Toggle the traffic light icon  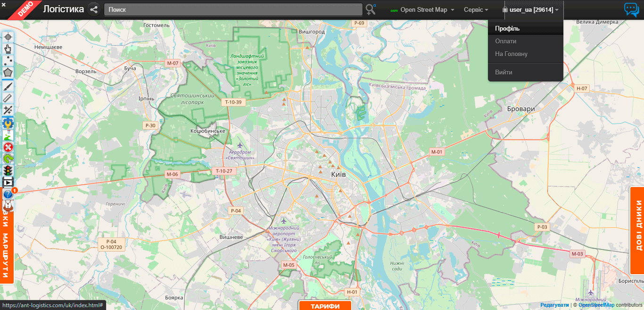coord(8,171)
